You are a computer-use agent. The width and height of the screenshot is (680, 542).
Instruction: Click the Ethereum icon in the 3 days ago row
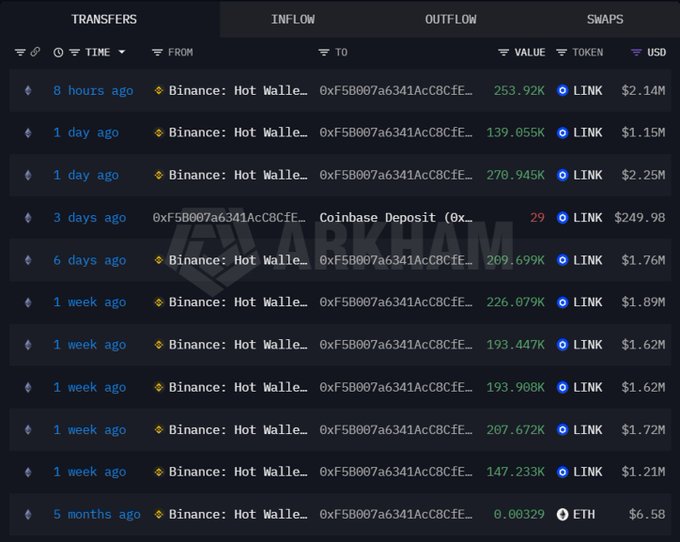(28, 217)
